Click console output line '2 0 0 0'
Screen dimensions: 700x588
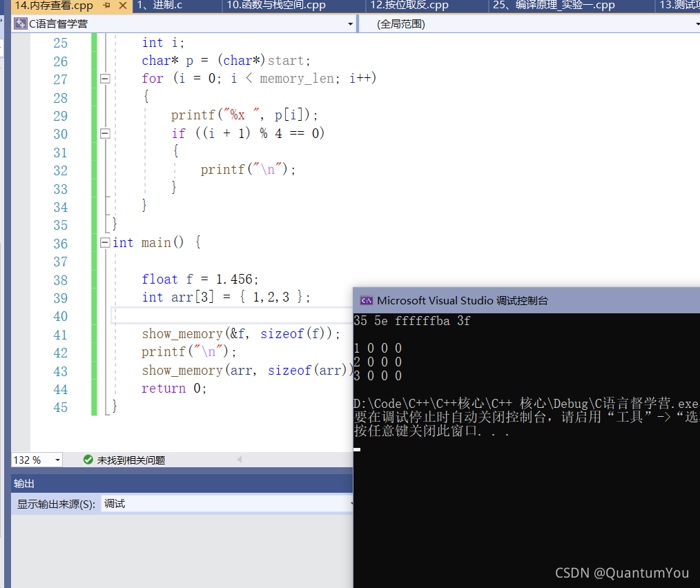pyautogui.click(x=378, y=362)
